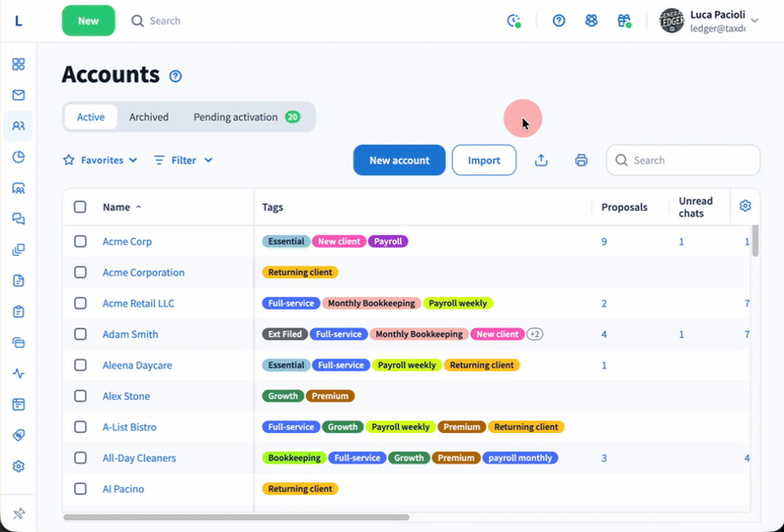Viewport: 784px width, 532px height.
Task: Open the All-Day Cleaners account link
Action: click(x=139, y=458)
